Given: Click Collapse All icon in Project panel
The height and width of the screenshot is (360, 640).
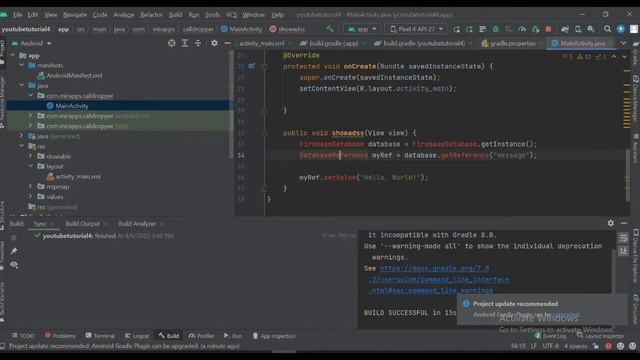Looking at the screenshot, I should (x=198, y=43).
